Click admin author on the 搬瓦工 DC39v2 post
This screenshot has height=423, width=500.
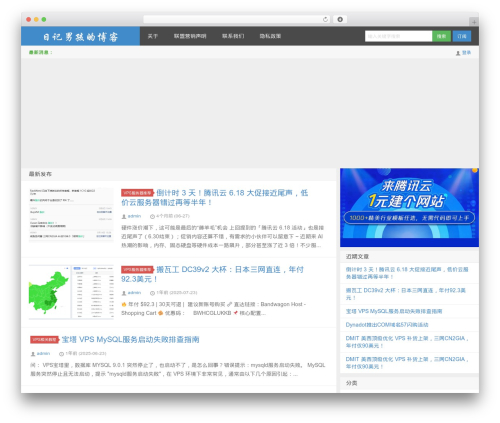[x=134, y=293]
